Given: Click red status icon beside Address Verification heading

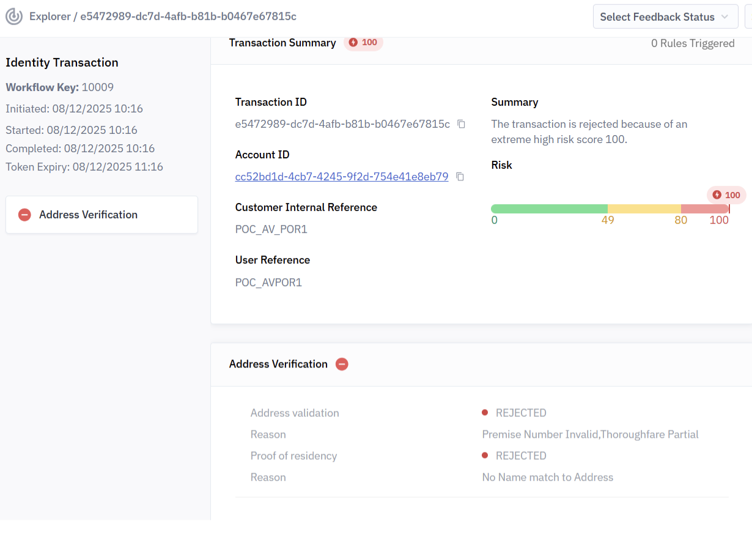Looking at the screenshot, I should point(342,364).
